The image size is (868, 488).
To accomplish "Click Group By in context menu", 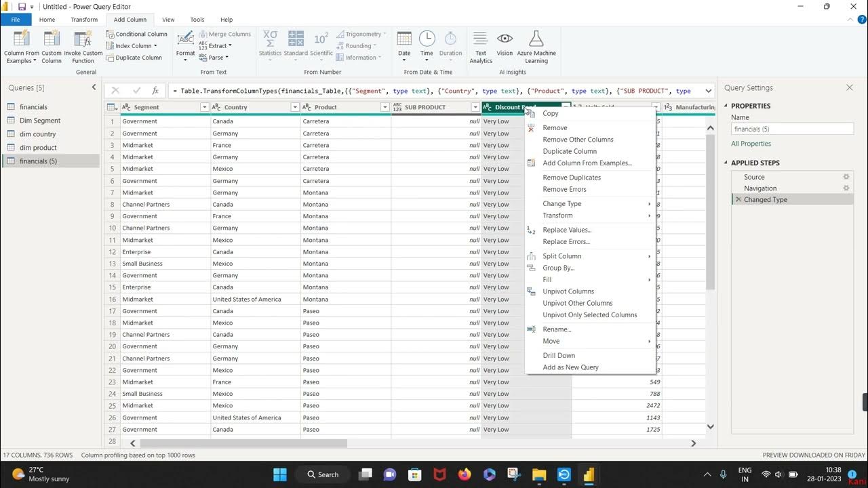I will tap(558, 268).
